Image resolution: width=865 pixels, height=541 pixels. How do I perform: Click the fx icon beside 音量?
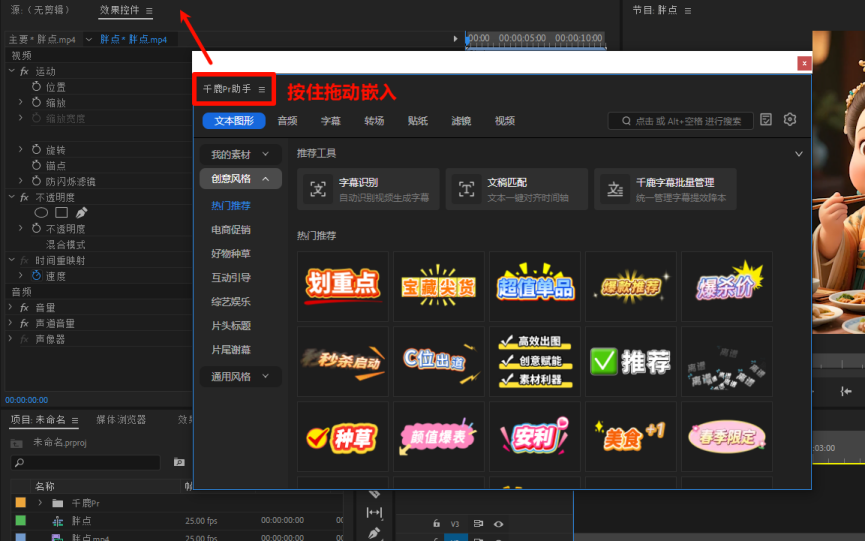pos(24,307)
